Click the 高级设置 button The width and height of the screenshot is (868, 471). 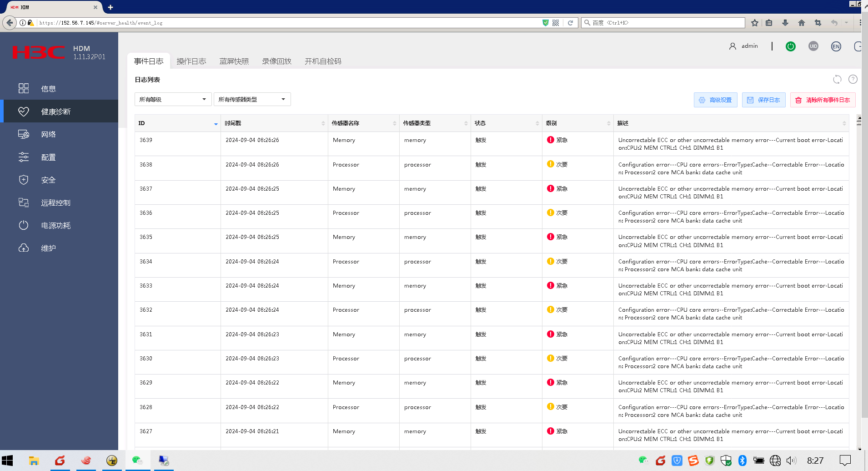[715, 100]
